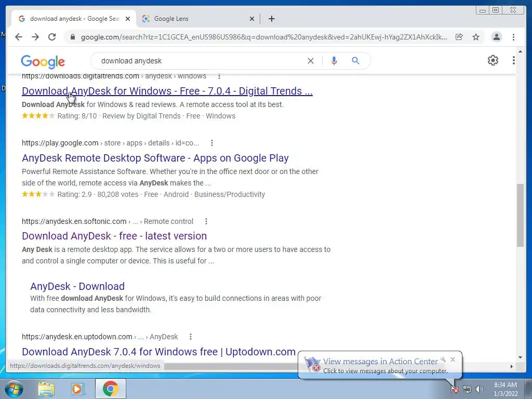Open the AnyDesk - Download sublink
The width and height of the screenshot is (532, 399).
pyautogui.click(x=77, y=286)
